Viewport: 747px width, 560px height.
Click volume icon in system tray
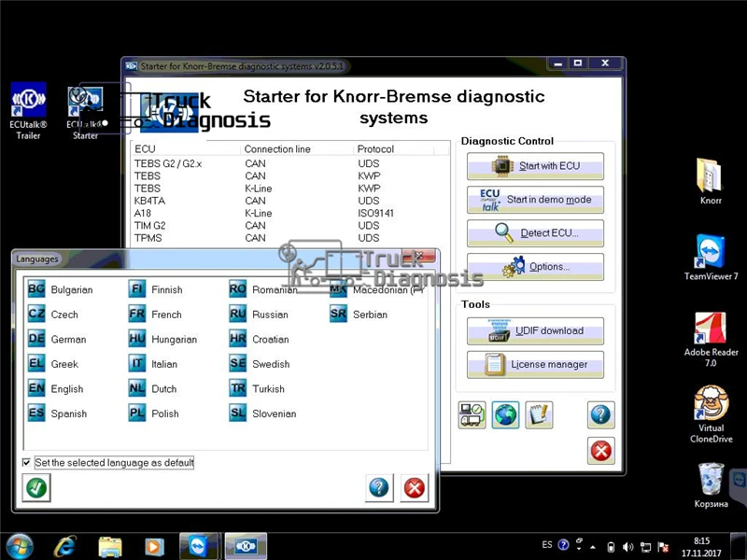(627, 547)
